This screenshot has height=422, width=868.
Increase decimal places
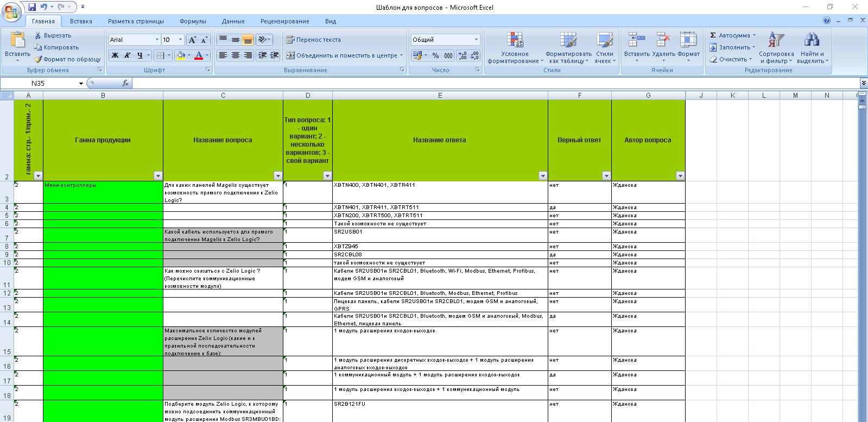[462, 55]
